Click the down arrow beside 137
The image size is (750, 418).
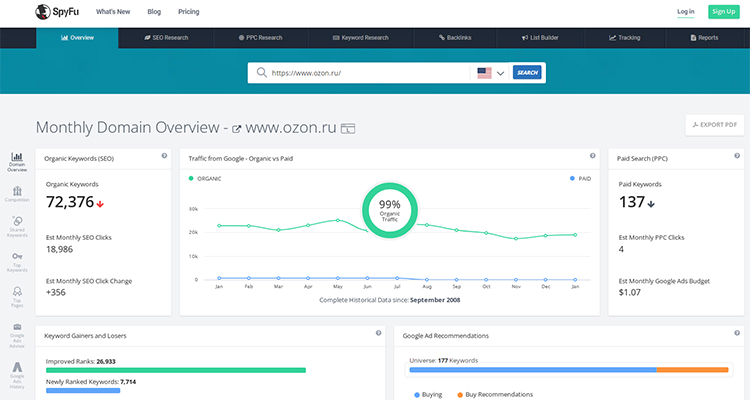pos(651,204)
